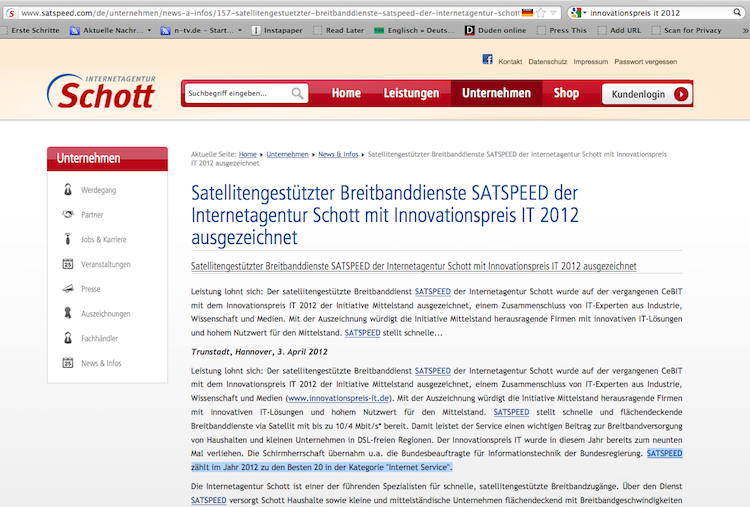Click the Jobs & Karriere tie icon
This screenshot has width=750, height=507.
[x=68, y=239]
